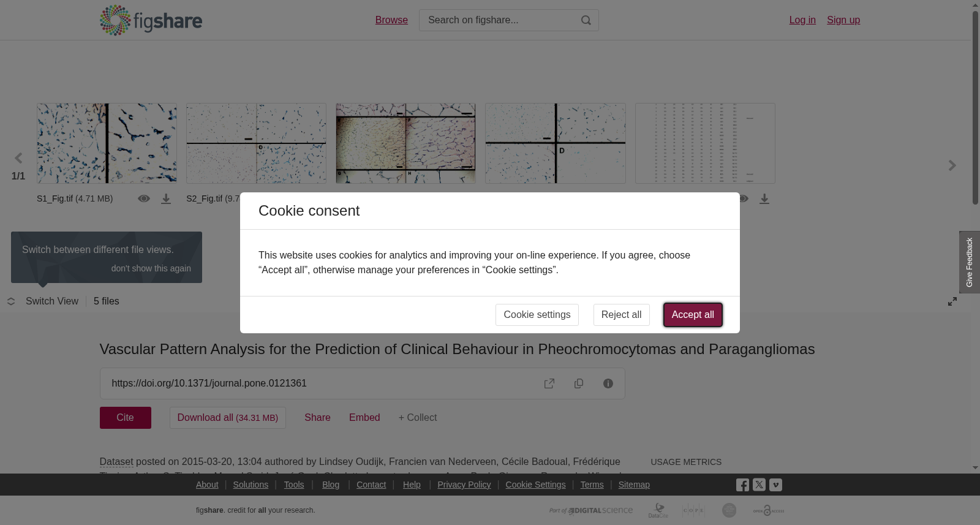Accept all cookies

pos(693,315)
